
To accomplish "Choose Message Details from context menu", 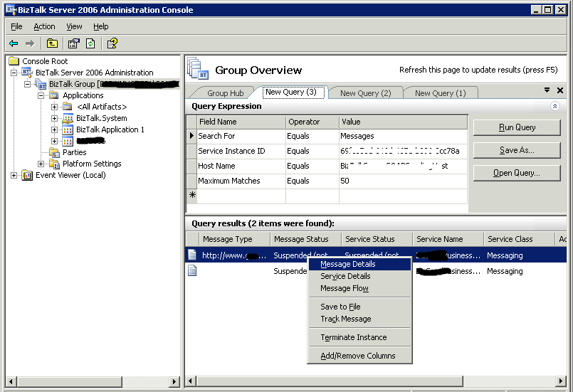I will click(360, 264).
